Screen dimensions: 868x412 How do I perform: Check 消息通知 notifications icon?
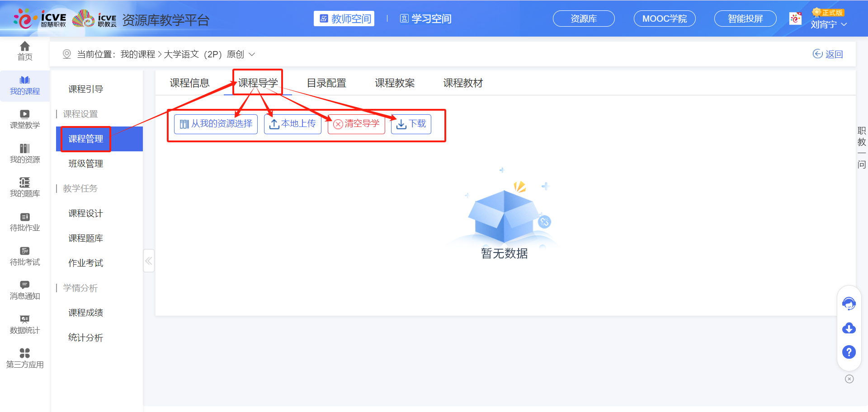25,290
